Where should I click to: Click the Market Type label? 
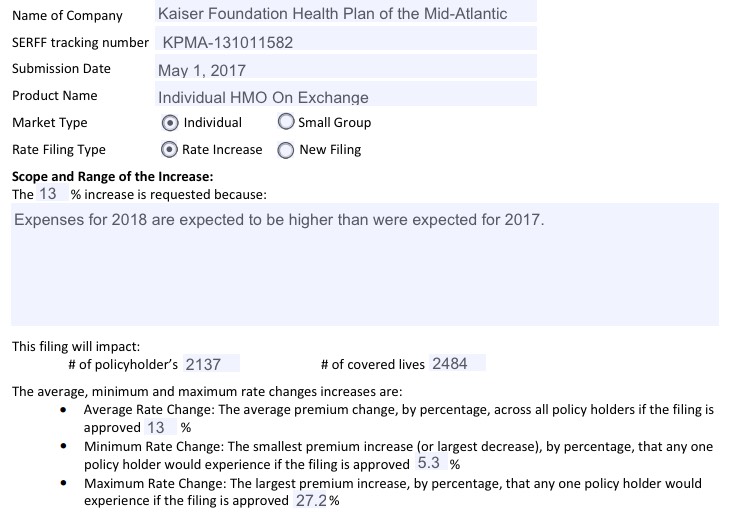click(49, 122)
